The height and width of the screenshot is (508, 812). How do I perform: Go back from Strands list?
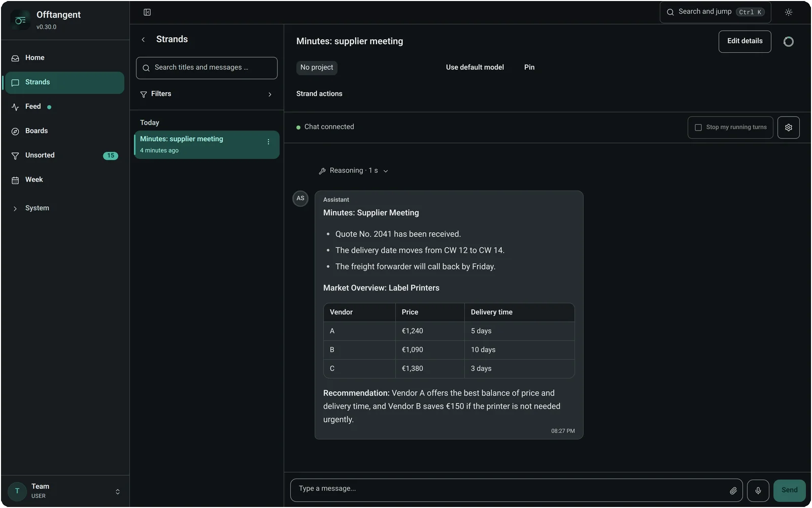[143, 40]
